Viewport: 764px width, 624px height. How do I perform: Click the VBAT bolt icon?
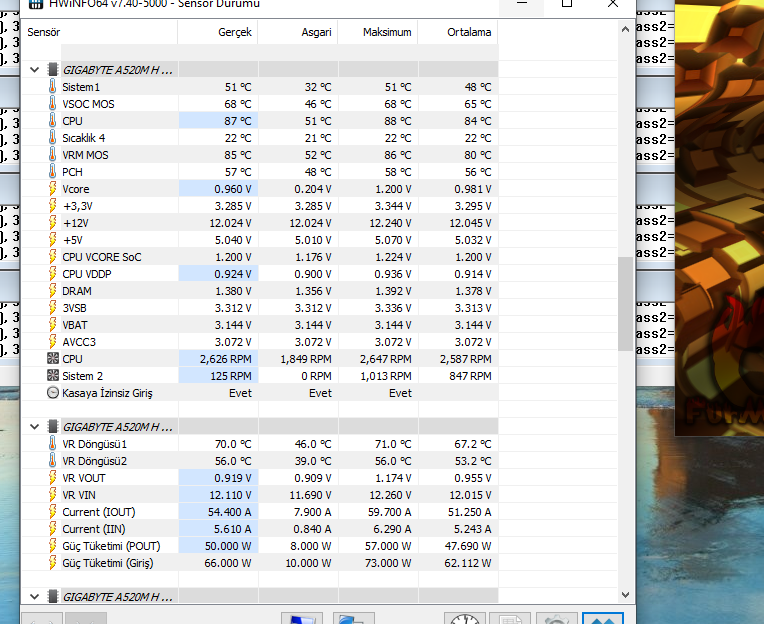(53, 325)
